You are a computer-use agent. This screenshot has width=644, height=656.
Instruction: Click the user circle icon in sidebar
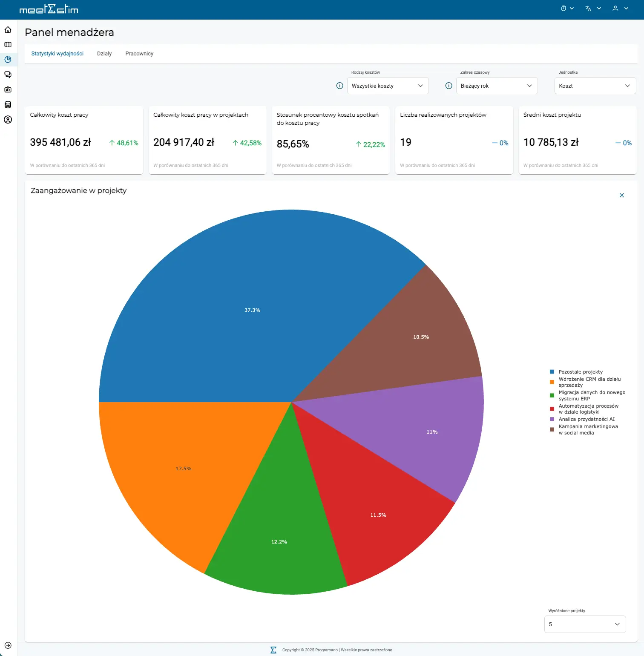click(8, 120)
